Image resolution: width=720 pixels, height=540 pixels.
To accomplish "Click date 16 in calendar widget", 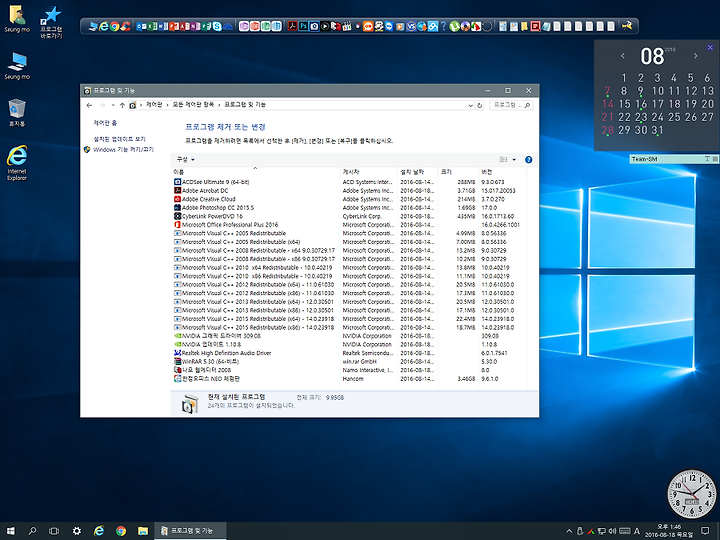I will [641, 104].
